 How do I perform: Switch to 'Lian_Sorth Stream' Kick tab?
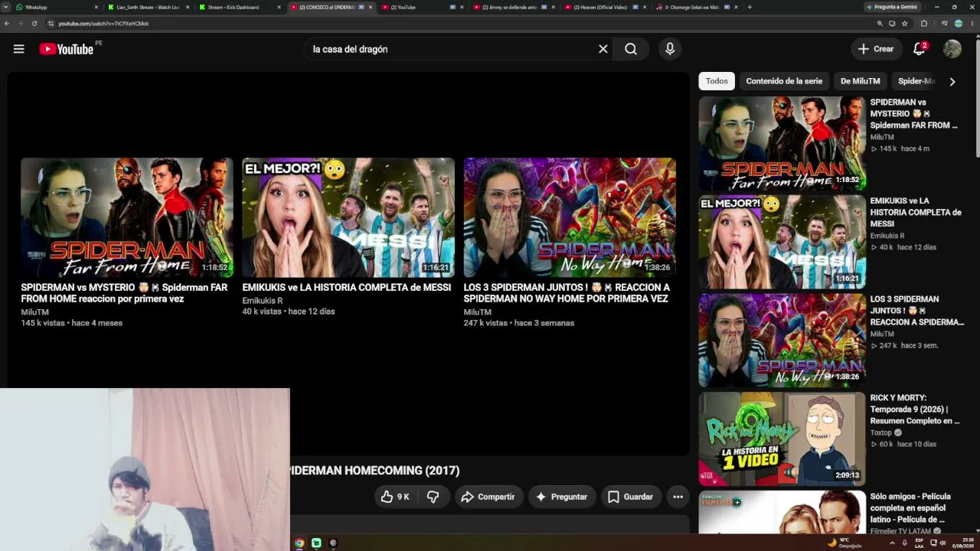tap(149, 7)
